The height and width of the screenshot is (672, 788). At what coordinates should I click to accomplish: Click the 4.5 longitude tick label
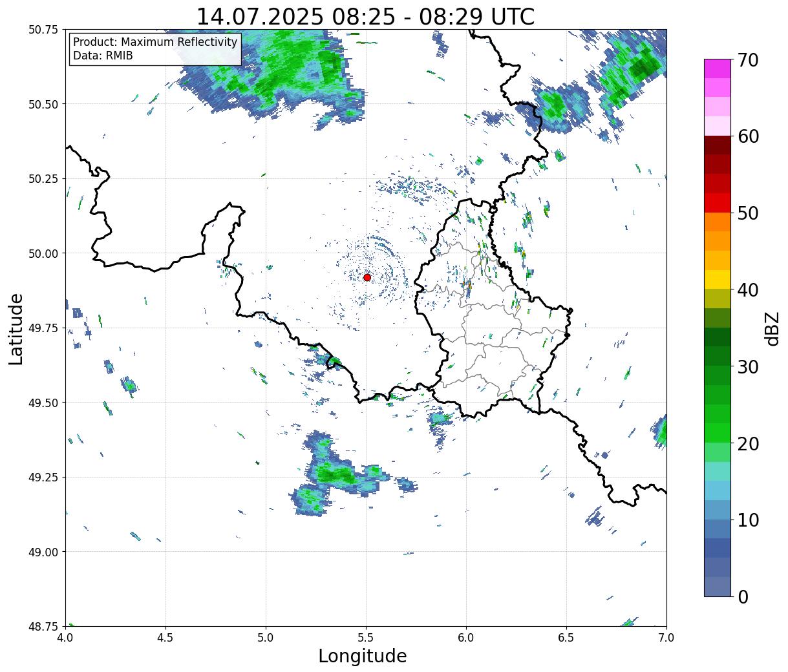pos(165,638)
